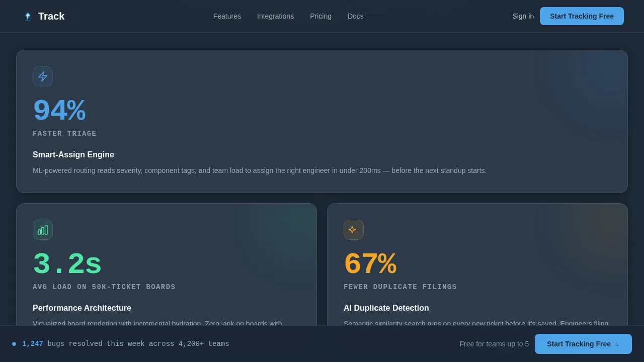Click the FASTER TRIAGE label
This screenshot has height=362, width=644.
[x=64, y=134]
